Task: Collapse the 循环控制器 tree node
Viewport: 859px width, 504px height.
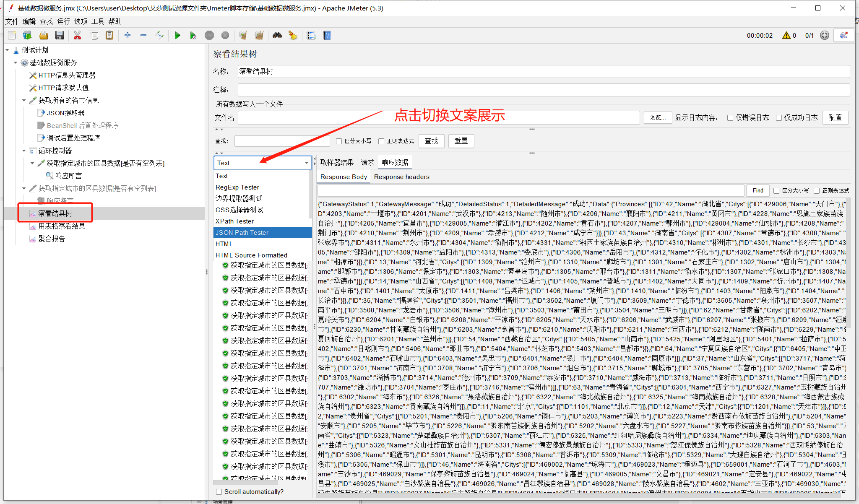Action: click(24, 151)
